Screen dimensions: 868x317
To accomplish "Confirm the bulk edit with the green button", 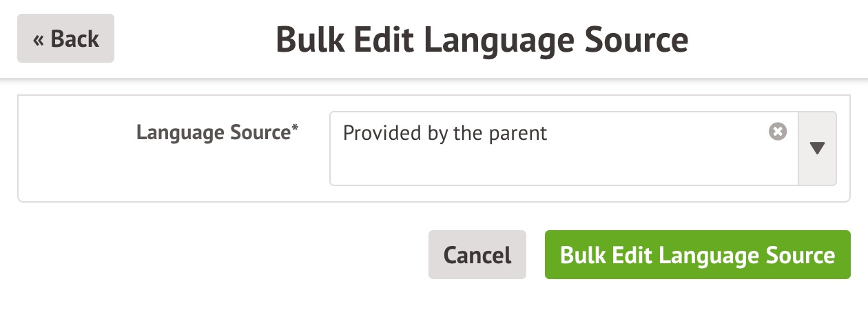I will [697, 255].
